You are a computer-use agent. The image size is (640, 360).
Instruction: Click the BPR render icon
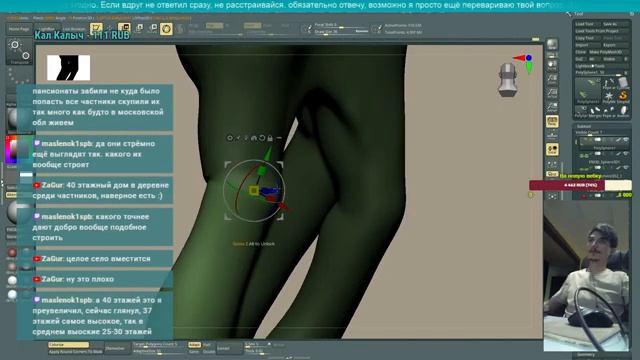tap(552, 44)
